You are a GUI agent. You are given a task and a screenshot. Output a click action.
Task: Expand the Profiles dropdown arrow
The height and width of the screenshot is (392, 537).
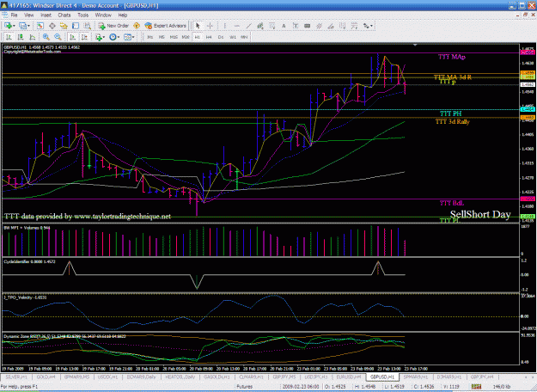pyautogui.click(x=28, y=26)
